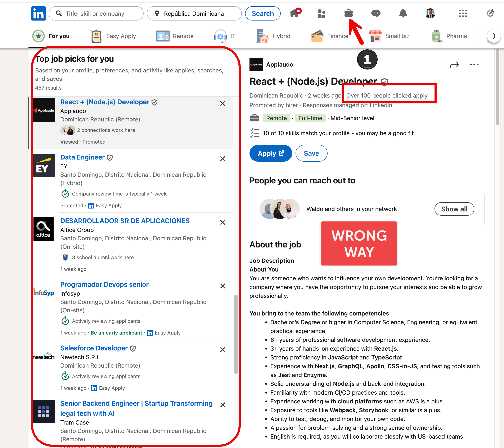Screen dimensions: 504x448
Task: Open the three-dot more options menu
Action: click(474, 65)
